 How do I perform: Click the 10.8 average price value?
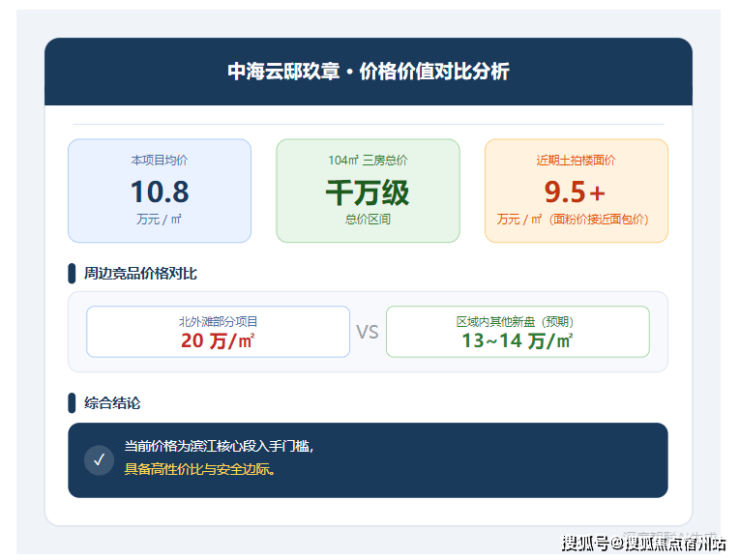[x=160, y=192]
